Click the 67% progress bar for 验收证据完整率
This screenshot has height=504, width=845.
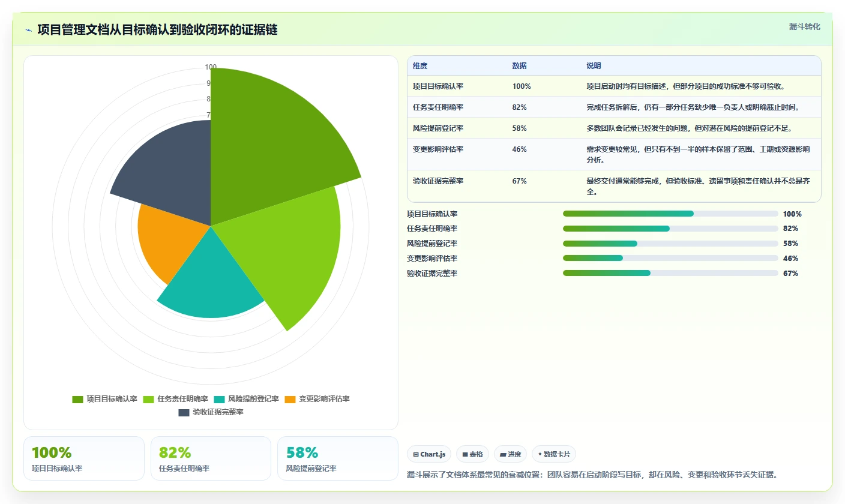[670, 273]
